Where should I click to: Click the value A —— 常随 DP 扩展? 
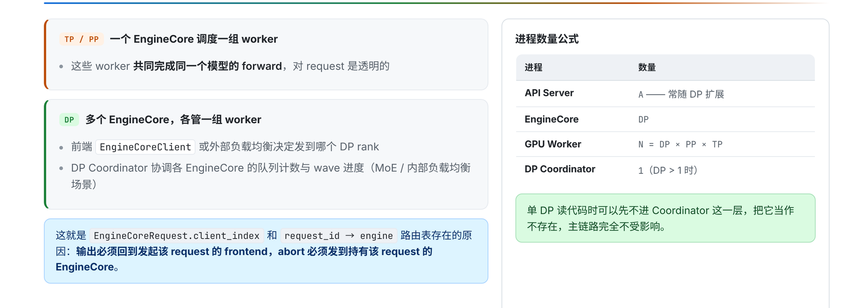pos(681,94)
